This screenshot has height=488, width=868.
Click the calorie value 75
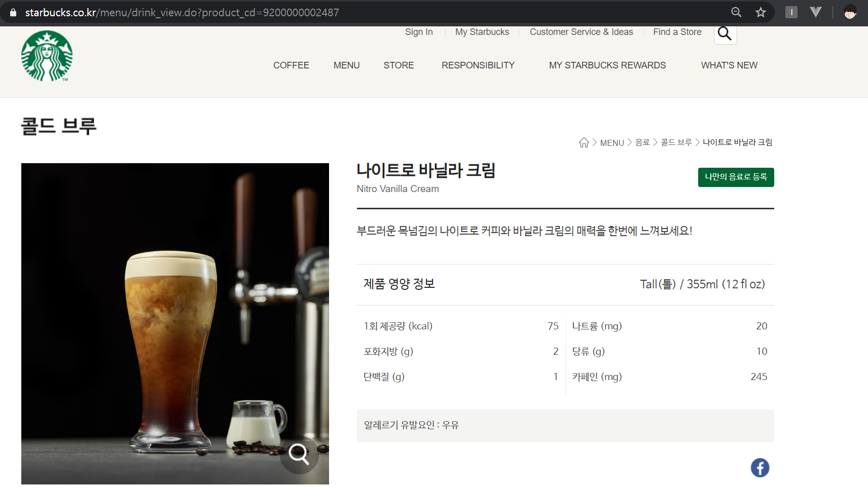[553, 326]
